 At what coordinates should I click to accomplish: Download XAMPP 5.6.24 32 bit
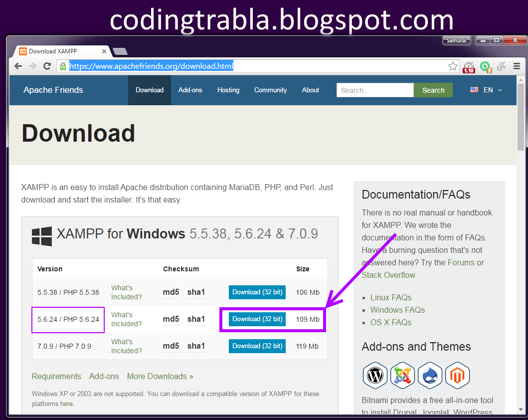click(x=257, y=319)
